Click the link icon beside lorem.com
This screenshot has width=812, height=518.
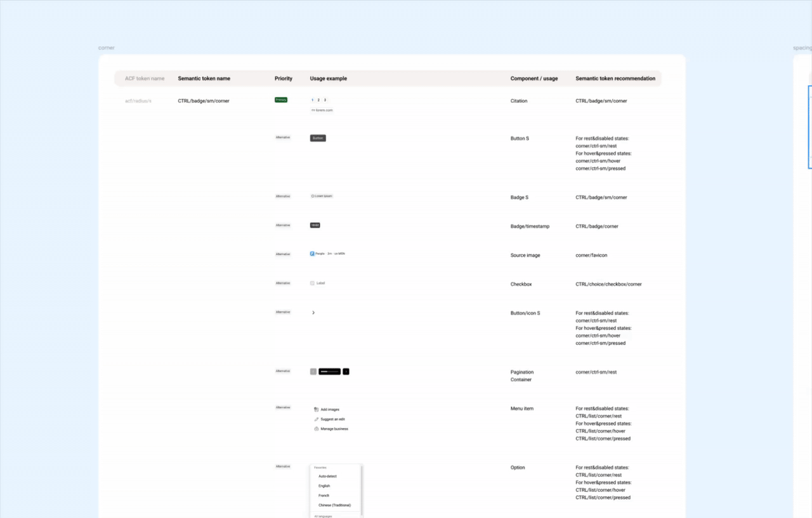pos(313,110)
